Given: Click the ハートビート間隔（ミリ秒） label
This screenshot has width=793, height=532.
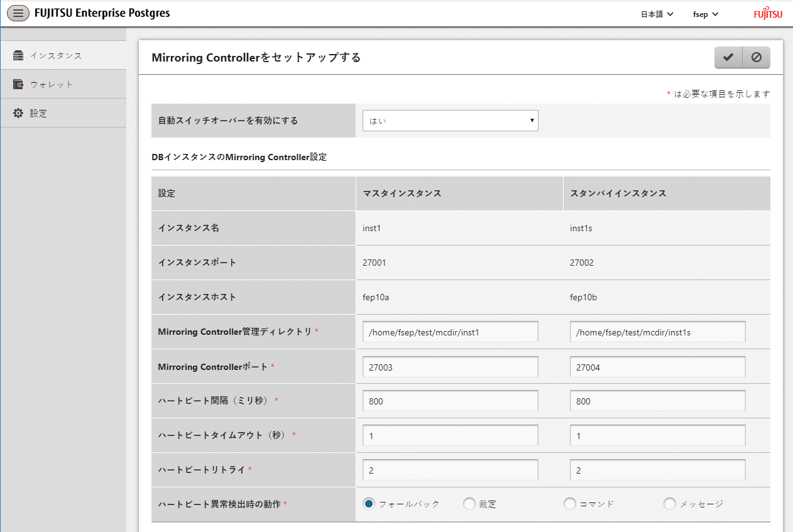Looking at the screenshot, I should point(215,401).
